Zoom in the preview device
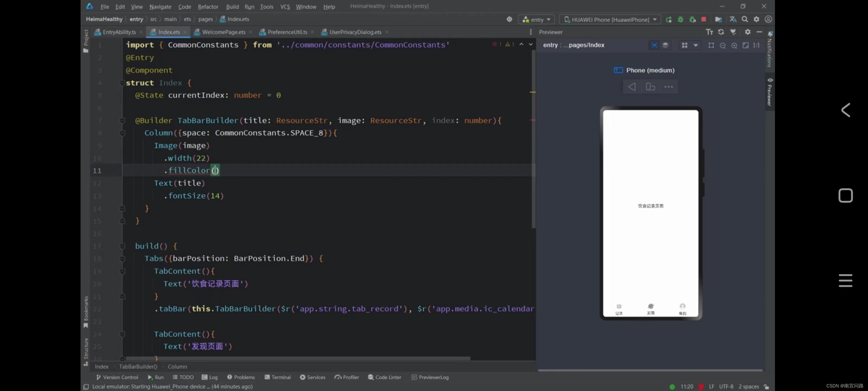868x391 pixels. coord(734,45)
